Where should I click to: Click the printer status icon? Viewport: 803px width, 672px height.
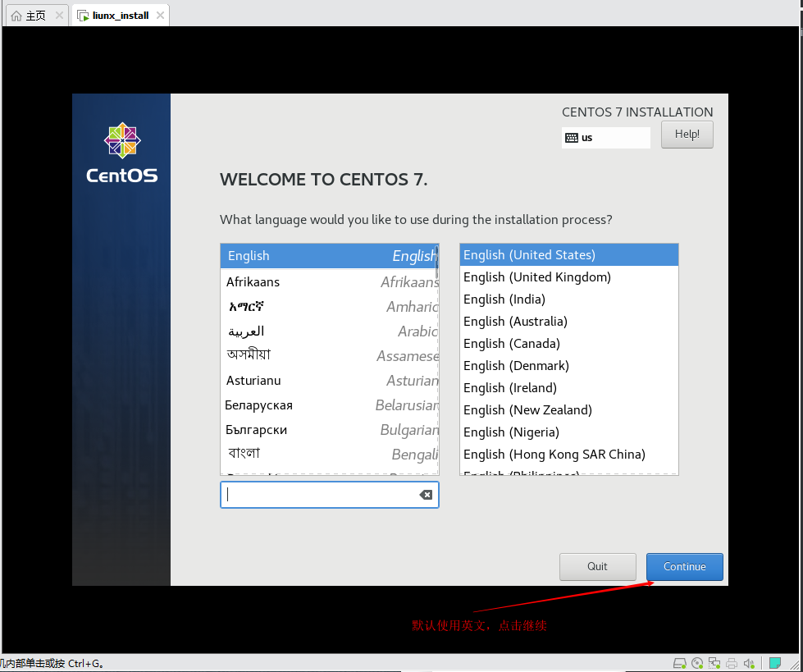(732, 663)
